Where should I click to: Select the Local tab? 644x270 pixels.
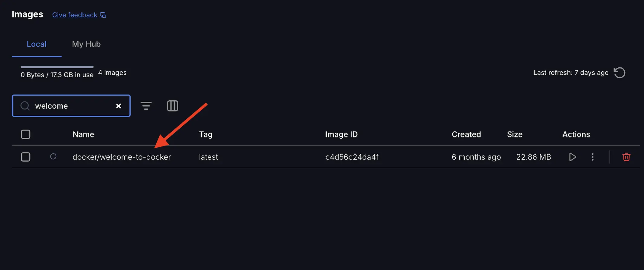tap(37, 44)
